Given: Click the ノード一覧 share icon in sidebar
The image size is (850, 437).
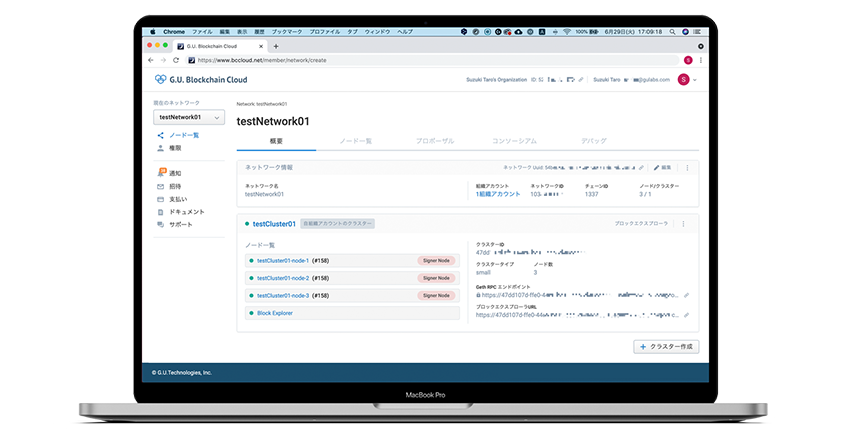Looking at the screenshot, I should click(161, 135).
